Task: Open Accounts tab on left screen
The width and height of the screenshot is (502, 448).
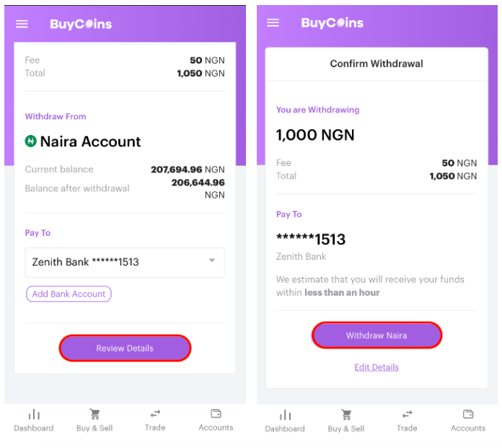Action: point(216,421)
